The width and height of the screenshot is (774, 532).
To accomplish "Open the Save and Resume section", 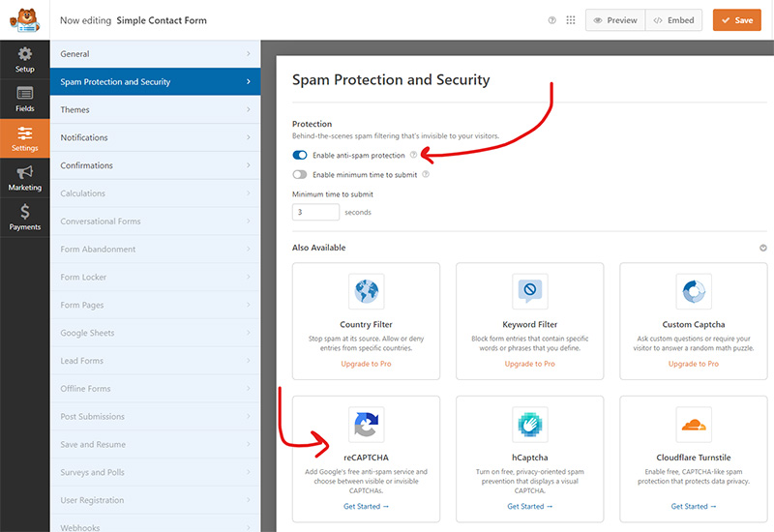I will point(155,444).
